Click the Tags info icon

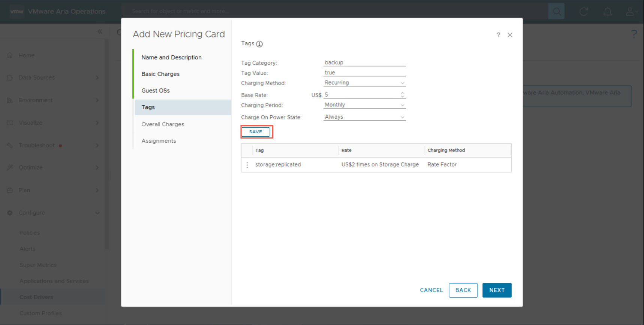[259, 44]
